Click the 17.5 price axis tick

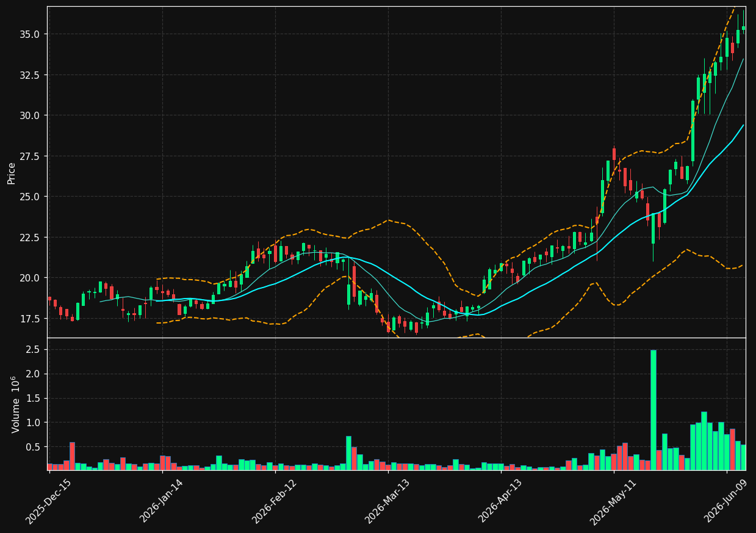(x=31, y=319)
